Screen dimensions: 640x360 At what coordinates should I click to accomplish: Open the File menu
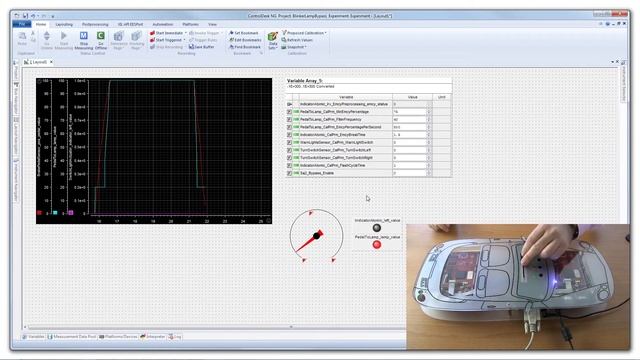pyautogui.click(x=22, y=24)
